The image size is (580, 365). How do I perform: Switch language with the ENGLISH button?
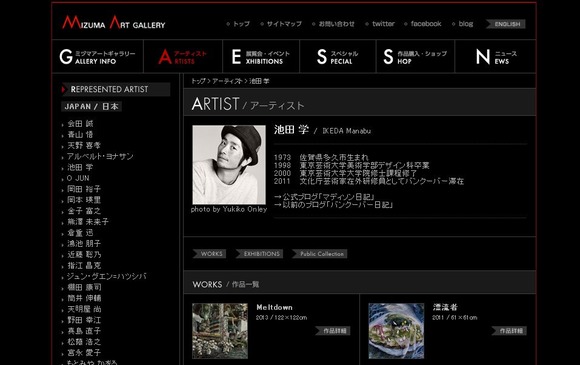point(506,24)
